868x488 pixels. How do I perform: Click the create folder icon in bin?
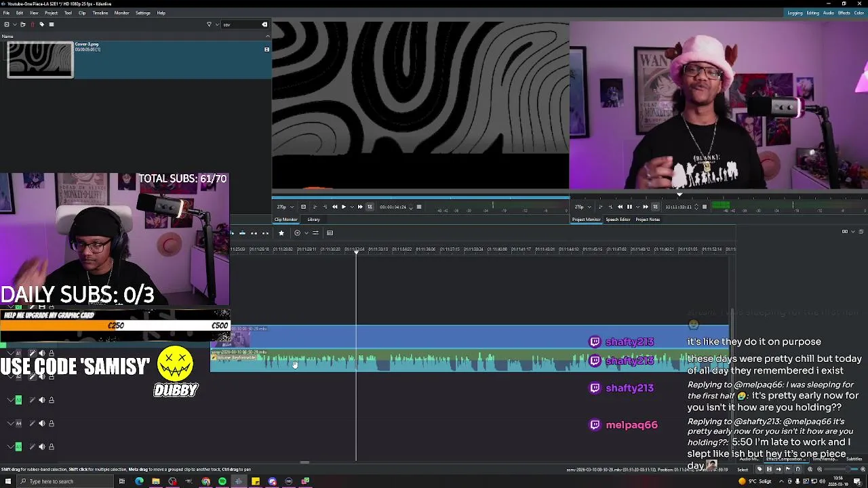click(x=22, y=24)
